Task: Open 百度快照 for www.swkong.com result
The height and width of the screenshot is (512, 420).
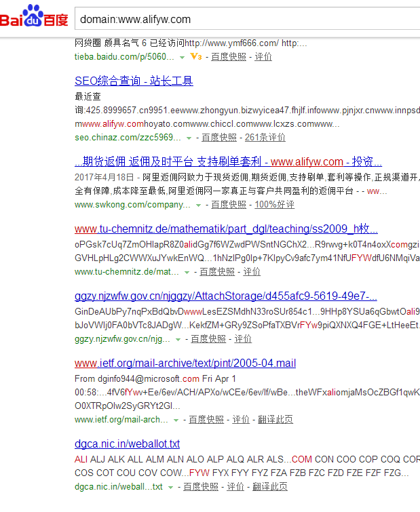Action: pyautogui.click(x=229, y=205)
